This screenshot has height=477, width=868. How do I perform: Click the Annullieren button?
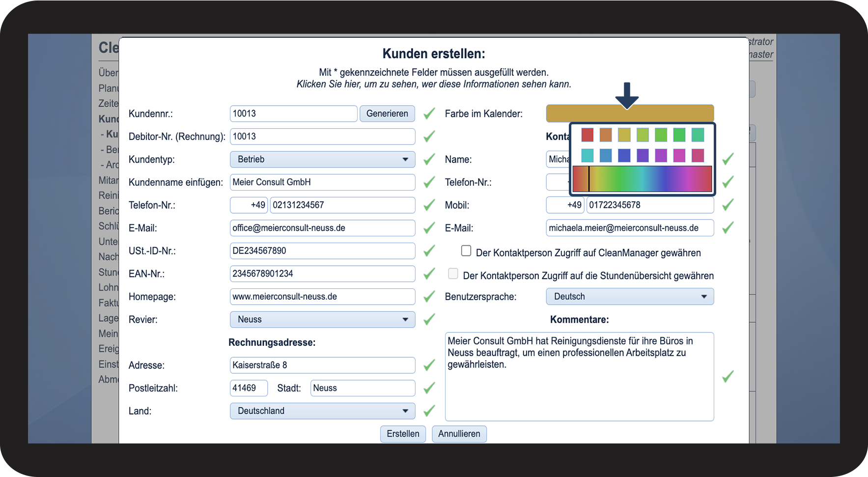pyautogui.click(x=459, y=434)
